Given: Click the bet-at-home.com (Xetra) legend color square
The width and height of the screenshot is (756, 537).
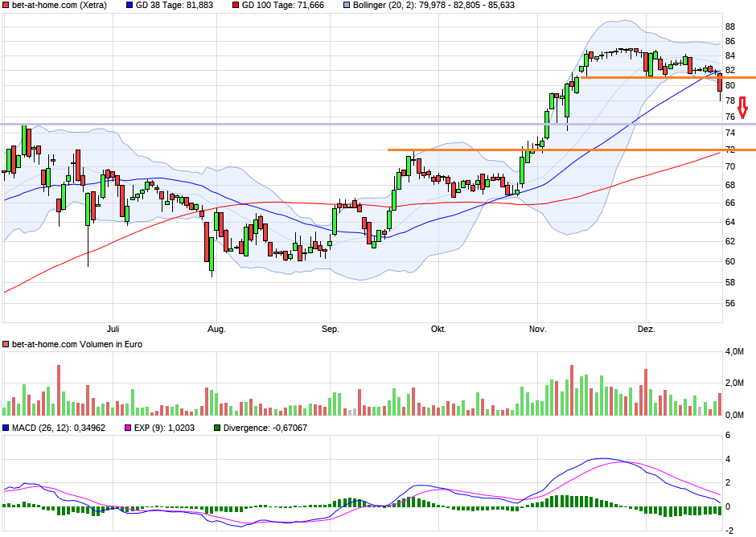Looking at the screenshot, I should (x=6, y=6).
